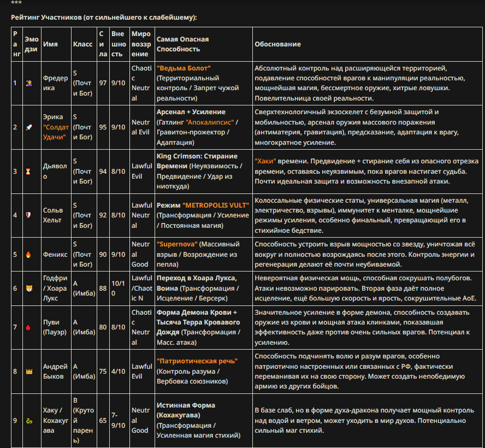Click the strength value 80
Viewport: 485px width, 448px height.
[x=103, y=327]
